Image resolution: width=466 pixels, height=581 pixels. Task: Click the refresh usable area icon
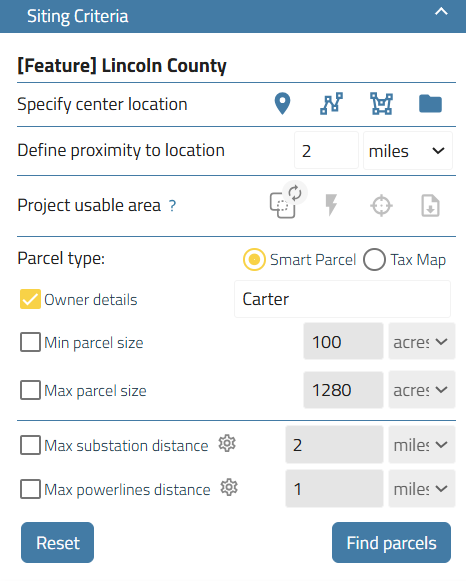point(295,193)
